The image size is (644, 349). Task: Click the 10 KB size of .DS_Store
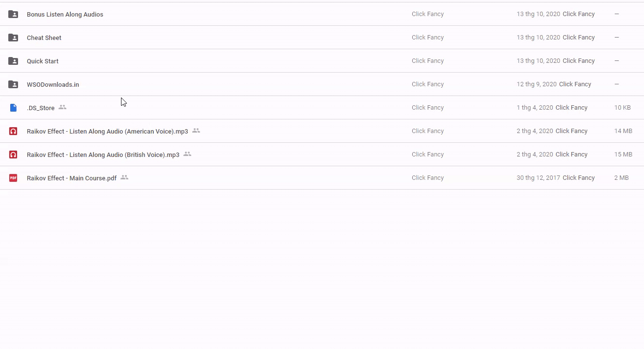[x=622, y=108]
